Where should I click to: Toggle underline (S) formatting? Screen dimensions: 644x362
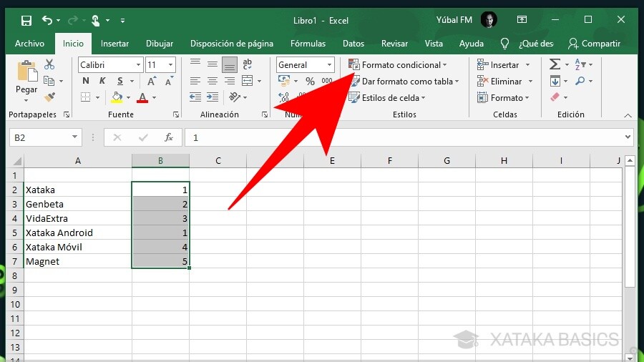click(x=120, y=81)
